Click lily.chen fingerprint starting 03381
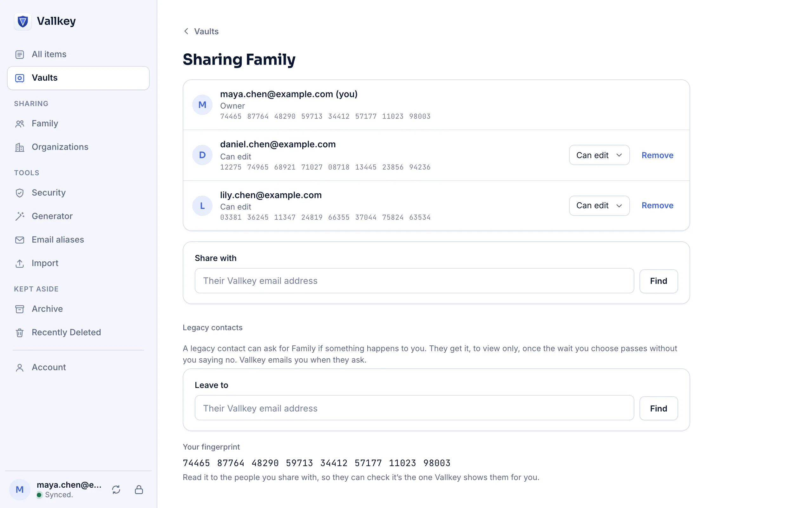This screenshot has width=812, height=508. pyautogui.click(x=325, y=217)
